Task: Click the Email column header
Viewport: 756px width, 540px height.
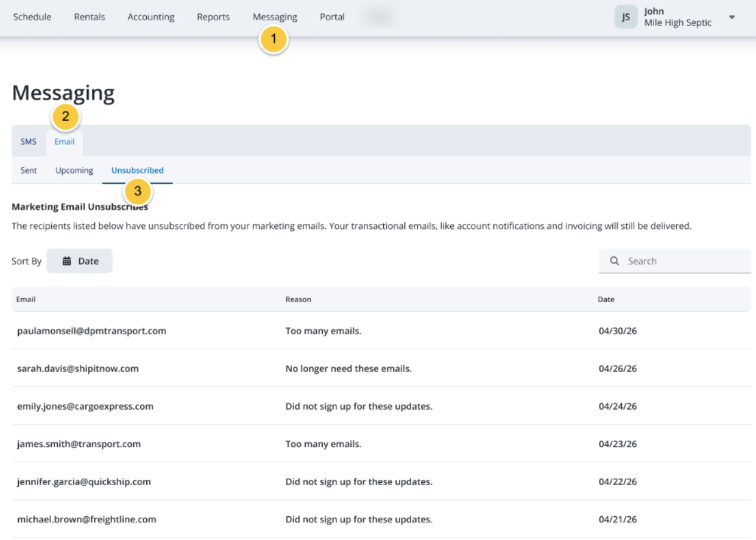Action: pyautogui.click(x=26, y=300)
